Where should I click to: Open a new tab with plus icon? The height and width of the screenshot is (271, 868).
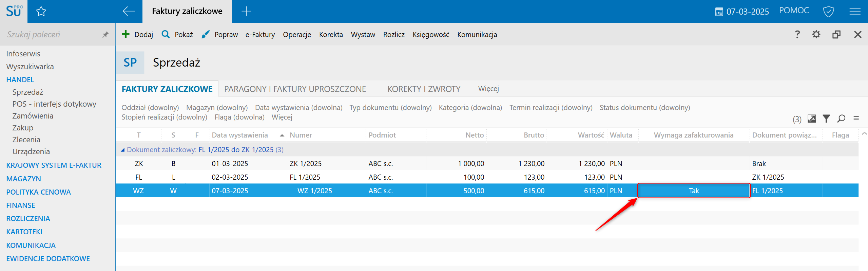click(246, 11)
